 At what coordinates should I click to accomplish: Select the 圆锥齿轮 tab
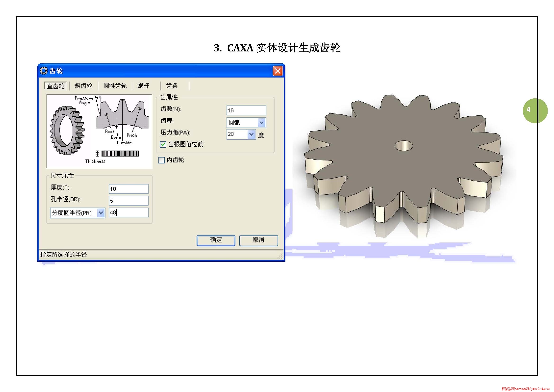click(x=115, y=86)
